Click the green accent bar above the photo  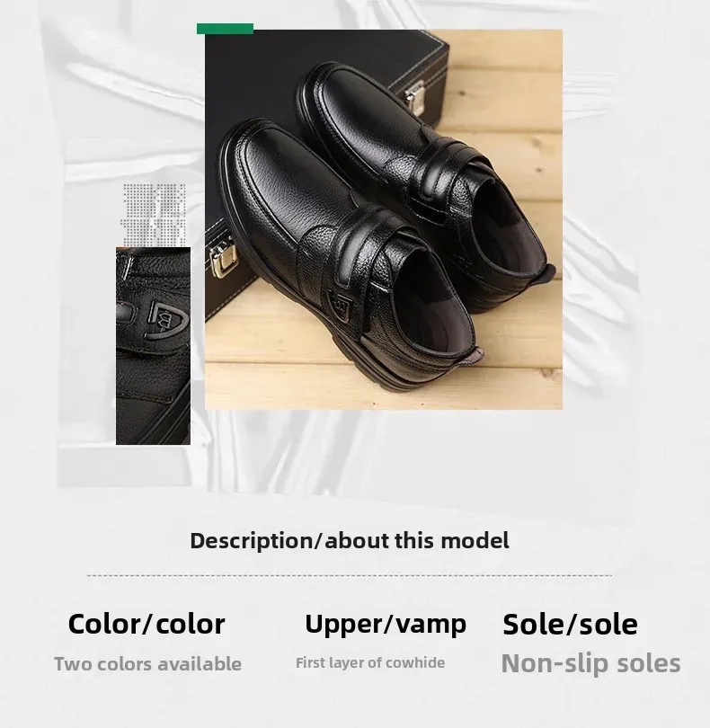coord(225,29)
